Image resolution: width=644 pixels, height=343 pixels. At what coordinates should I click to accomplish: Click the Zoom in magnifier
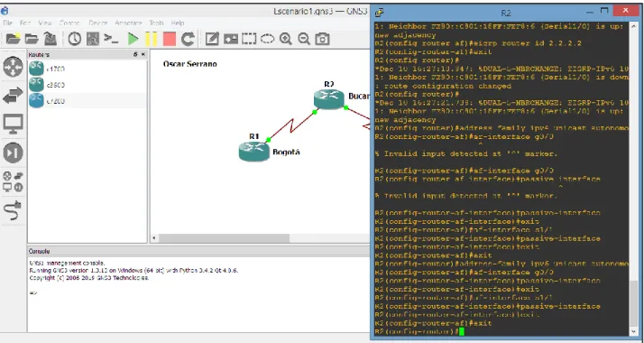click(x=285, y=39)
